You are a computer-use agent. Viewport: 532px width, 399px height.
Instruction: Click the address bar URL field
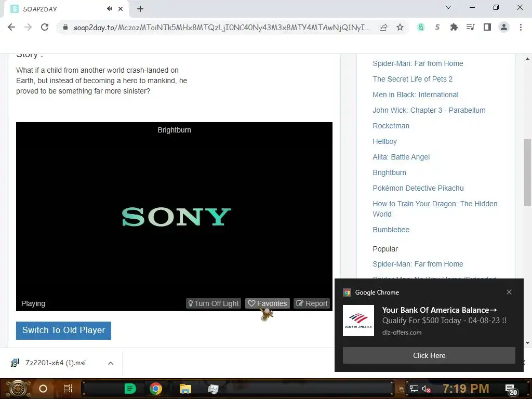221,27
